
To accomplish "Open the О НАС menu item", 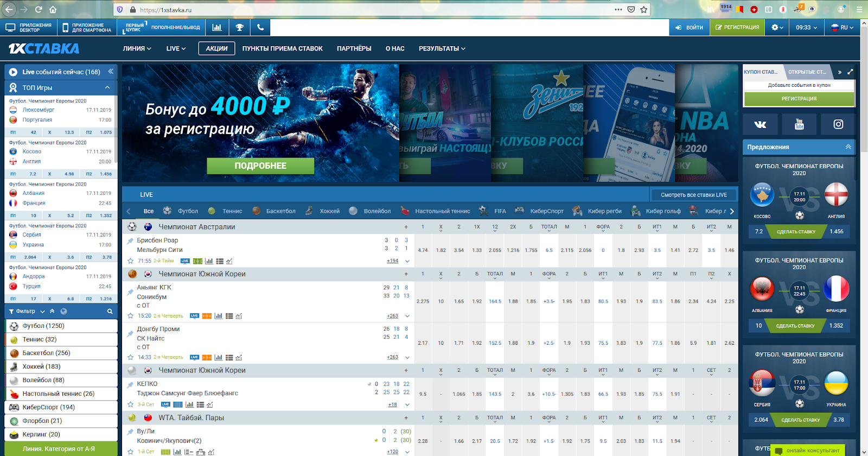I will point(395,48).
